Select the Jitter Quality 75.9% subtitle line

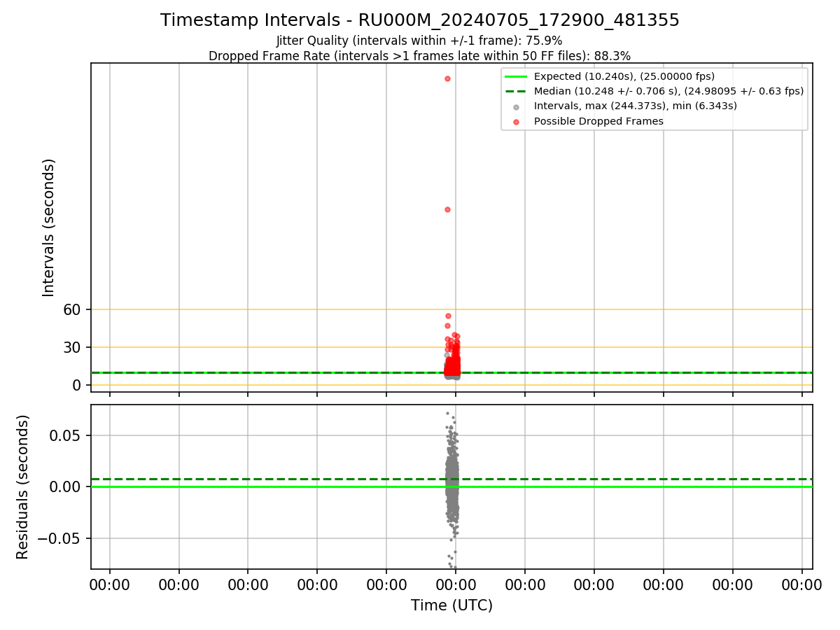419,41
